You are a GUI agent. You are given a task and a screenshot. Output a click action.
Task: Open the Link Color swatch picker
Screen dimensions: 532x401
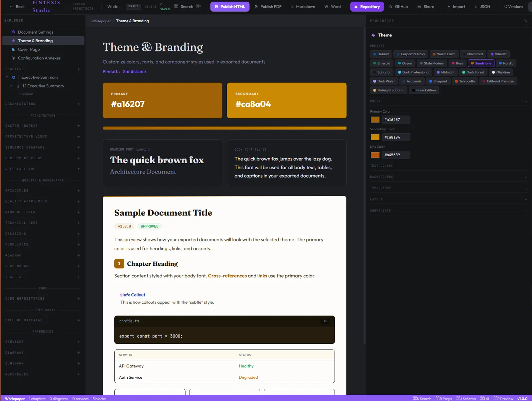pyautogui.click(x=375, y=155)
